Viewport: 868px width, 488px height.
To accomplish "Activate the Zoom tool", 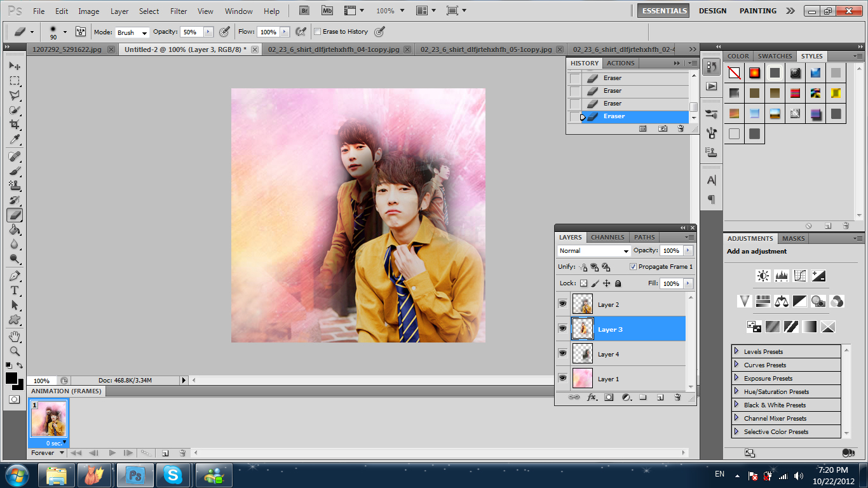I will (15, 351).
